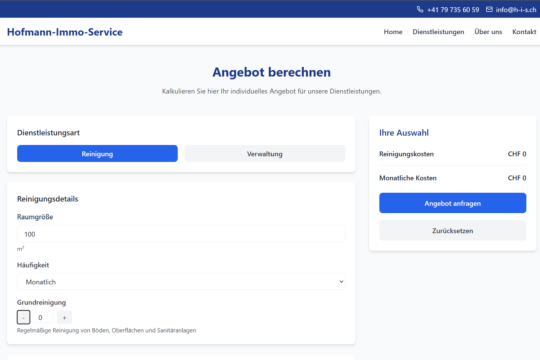
Task: Navigate to Dienstleistungen page
Action: [x=438, y=32]
